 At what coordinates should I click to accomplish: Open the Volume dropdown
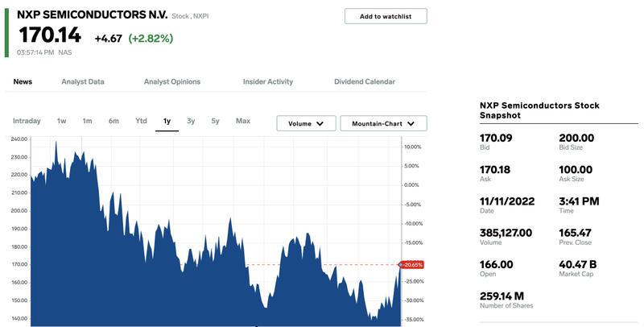point(306,123)
